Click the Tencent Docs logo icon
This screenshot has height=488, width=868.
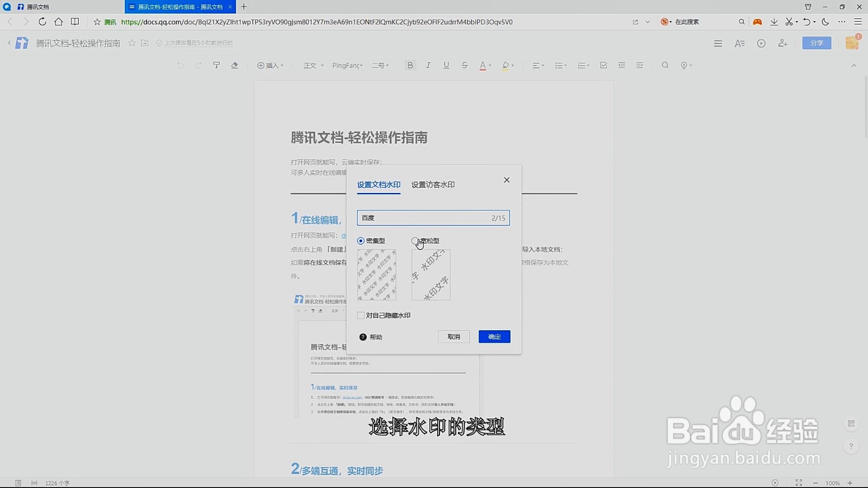pyautogui.click(x=22, y=43)
